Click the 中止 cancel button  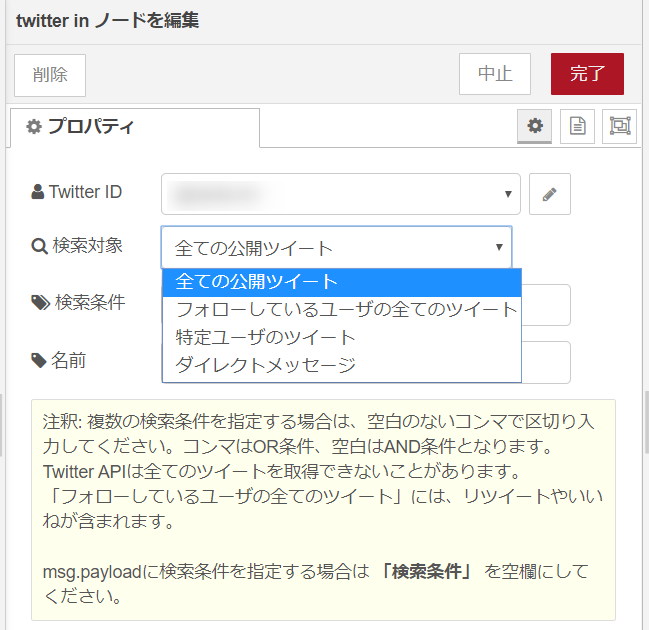[x=495, y=74]
